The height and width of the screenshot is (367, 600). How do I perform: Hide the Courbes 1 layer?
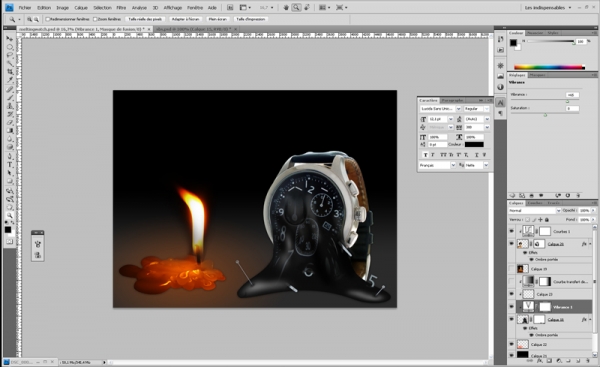512,231
